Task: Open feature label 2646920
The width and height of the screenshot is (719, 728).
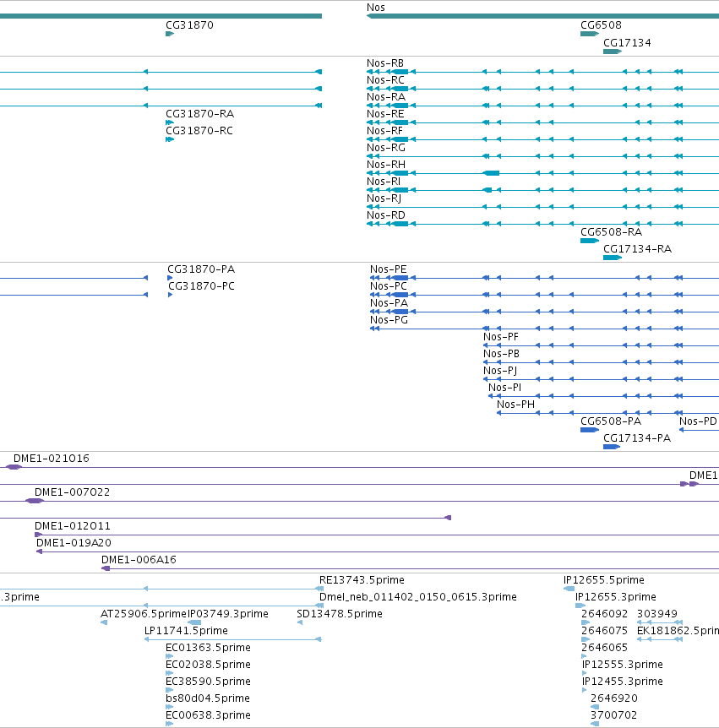Action: click(614, 698)
